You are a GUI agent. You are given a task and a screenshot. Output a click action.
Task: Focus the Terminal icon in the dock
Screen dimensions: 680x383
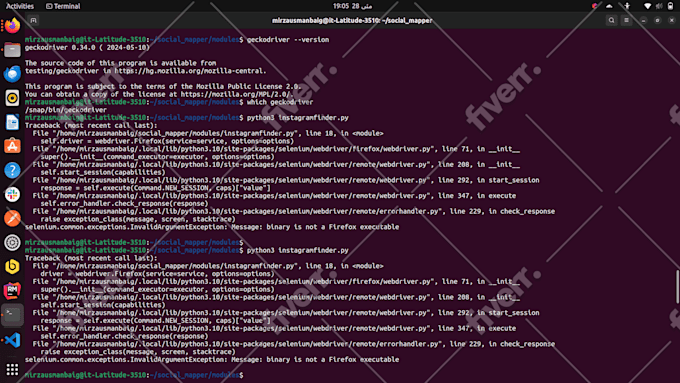click(x=12, y=315)
